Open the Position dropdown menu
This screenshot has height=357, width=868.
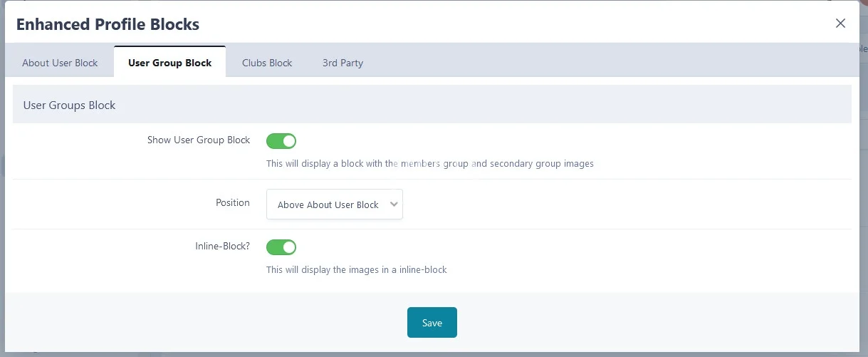[334, 205]
